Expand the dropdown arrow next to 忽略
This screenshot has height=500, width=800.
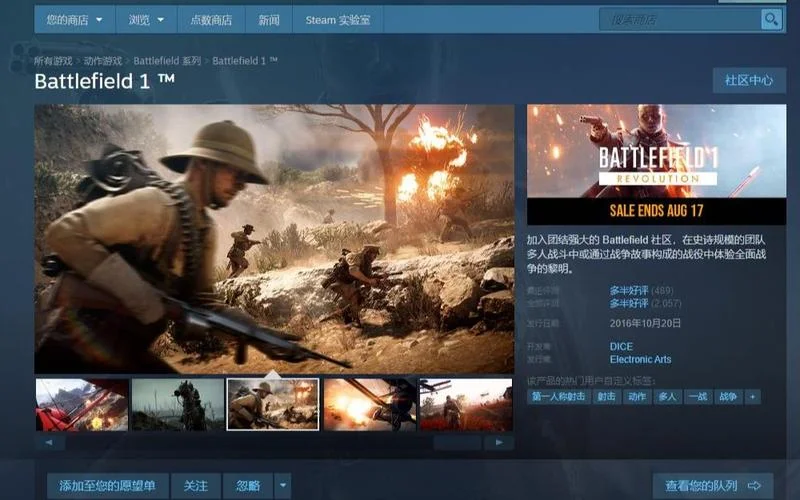pyautogui.click(x=283, y=486)
